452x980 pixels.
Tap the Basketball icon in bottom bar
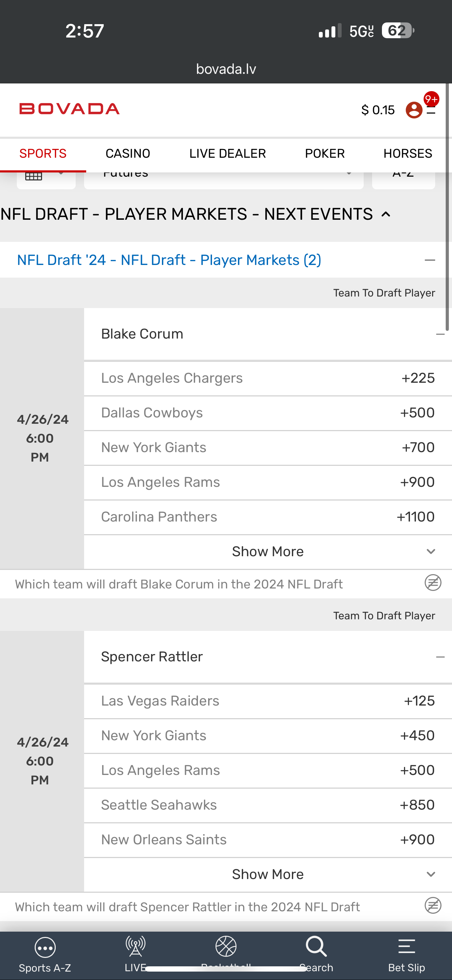[226, 946]
